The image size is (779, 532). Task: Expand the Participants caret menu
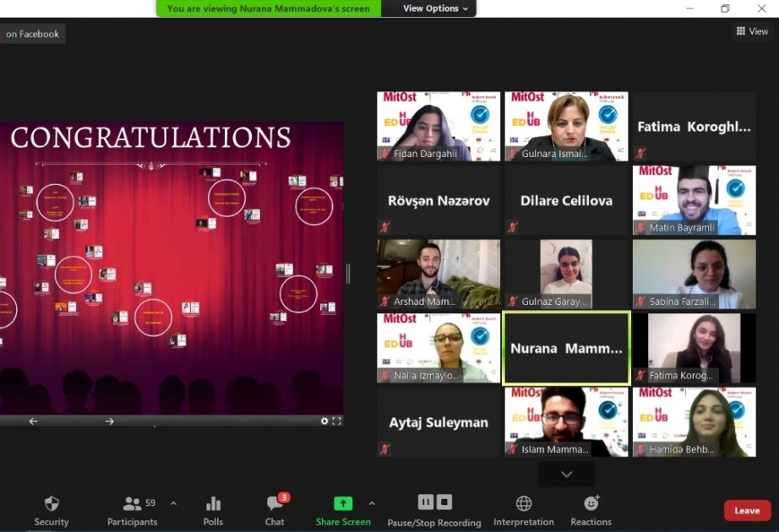[173, 503]
